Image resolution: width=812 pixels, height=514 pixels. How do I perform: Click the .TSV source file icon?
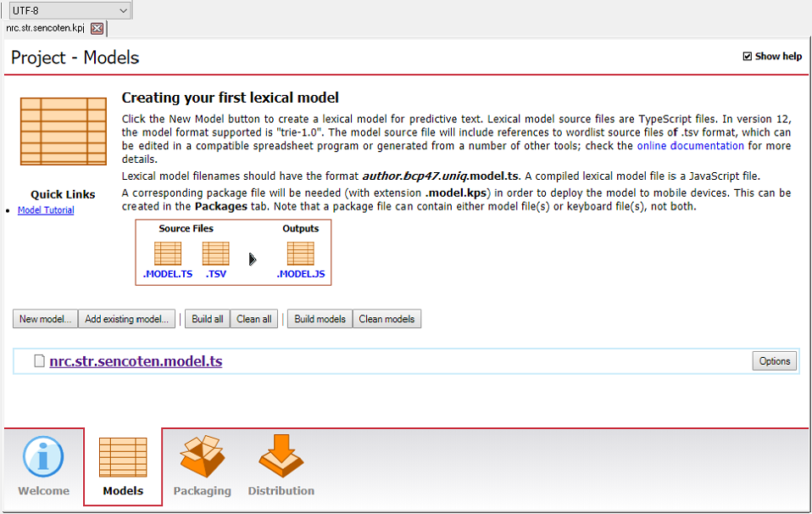[215, 254]
